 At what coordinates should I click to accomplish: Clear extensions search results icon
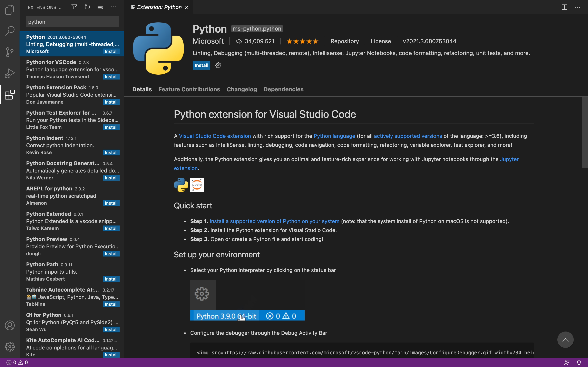click(x=100, y=7)
